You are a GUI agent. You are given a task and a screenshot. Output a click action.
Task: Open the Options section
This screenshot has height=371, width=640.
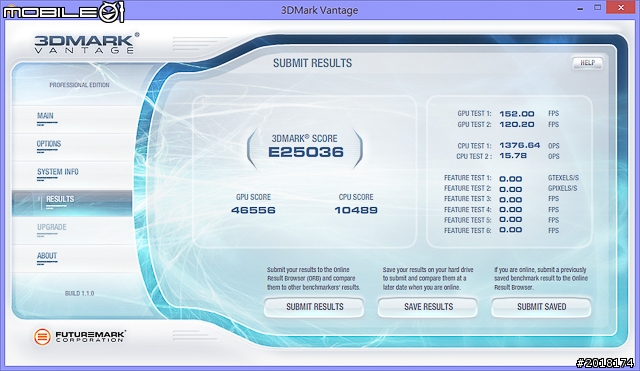(49, 144)
